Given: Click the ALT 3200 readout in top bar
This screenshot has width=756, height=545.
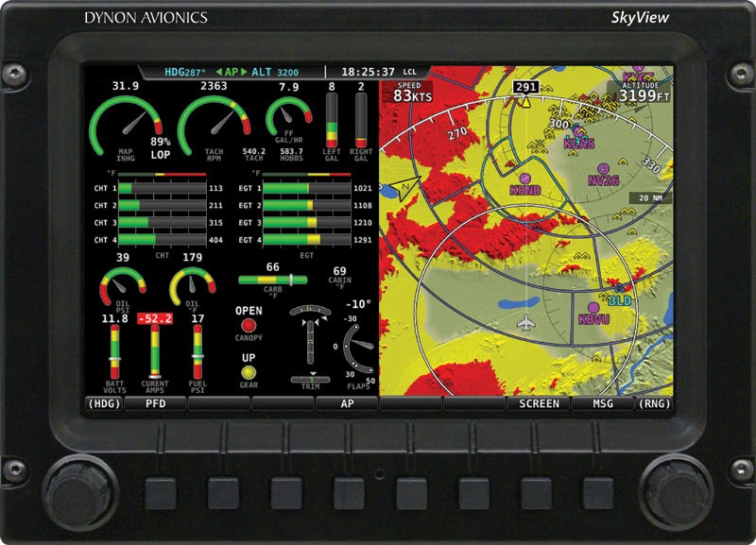Looking at the screenshot, I should coord(275,73).
